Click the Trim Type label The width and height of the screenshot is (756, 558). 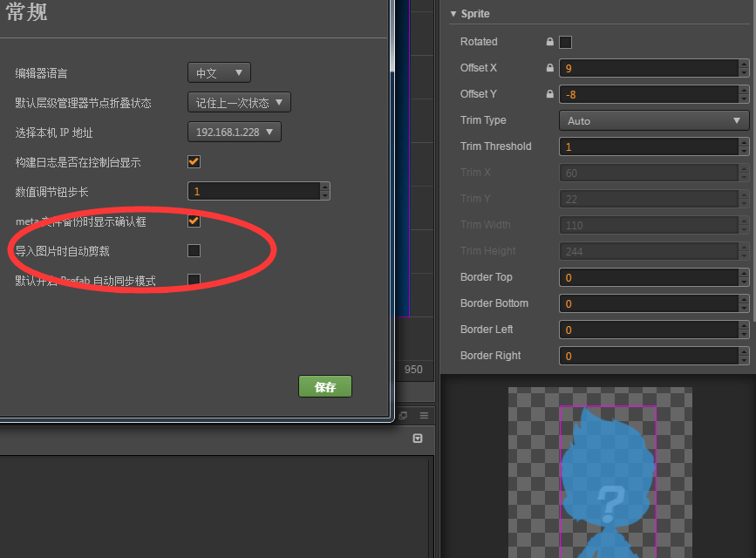coord(483,120)
